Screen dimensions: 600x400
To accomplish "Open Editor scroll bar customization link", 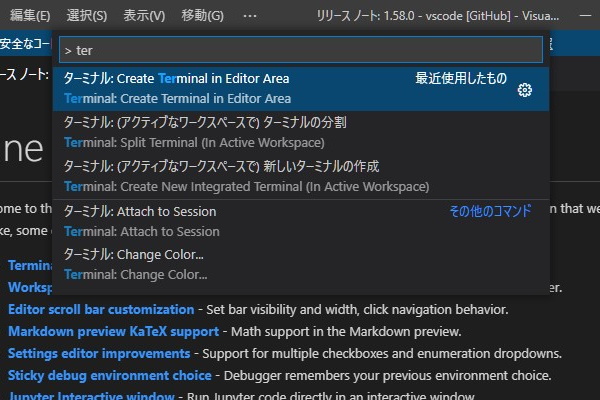I will (x=101, y=309).
